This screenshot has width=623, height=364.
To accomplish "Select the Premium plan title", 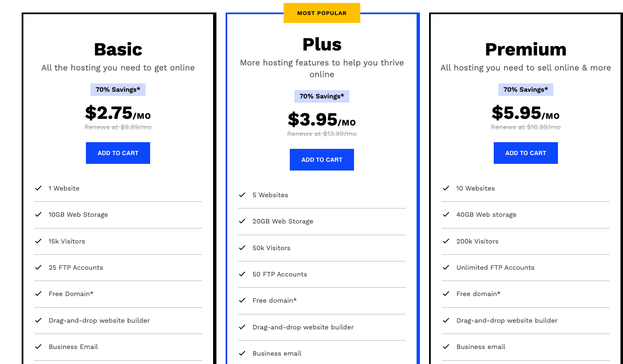I will pyautogui.click(x=525, y=49).
